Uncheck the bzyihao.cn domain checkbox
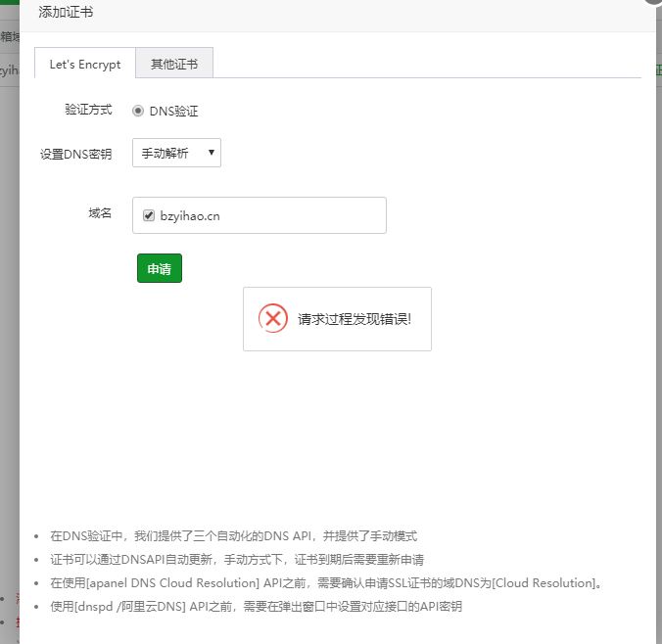 [149, 216]
